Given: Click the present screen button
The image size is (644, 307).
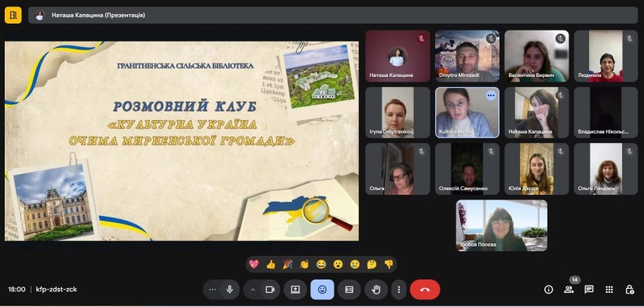Looking at the screenshot, I should click(x=295, y=290).
